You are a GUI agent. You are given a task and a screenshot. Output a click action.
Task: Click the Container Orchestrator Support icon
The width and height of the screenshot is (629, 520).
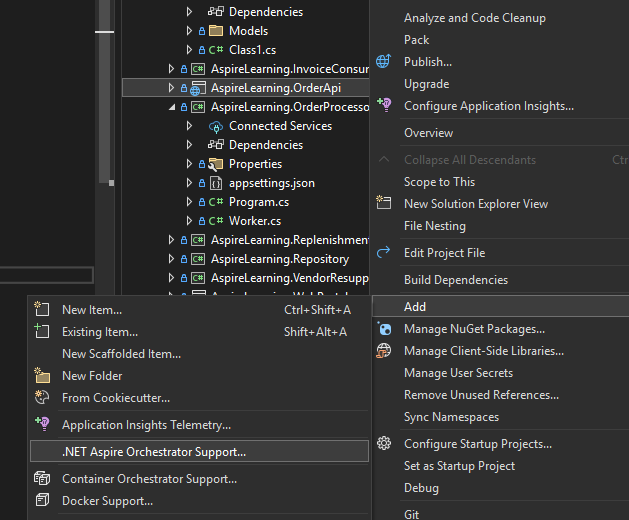[42, 478]
